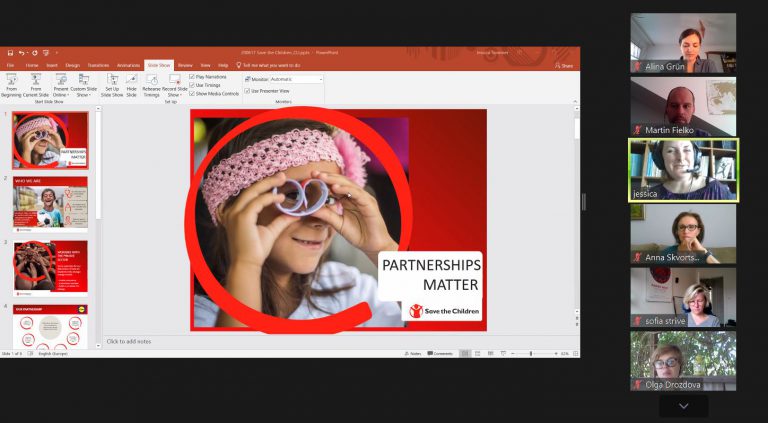Image resolution: width=768 pixels, height=423 pixels.
Task: Open Record Slide Show dropdown
Action: pos(174,85)
